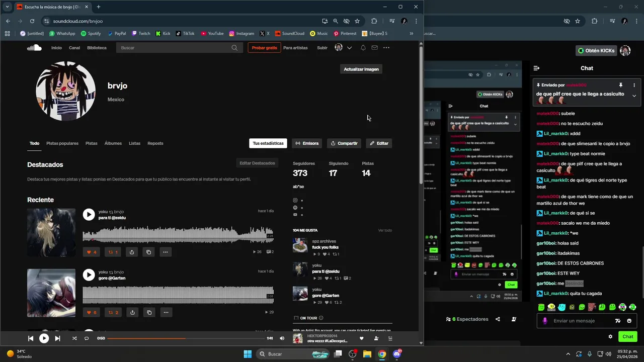This screenshot has width=644, height=362.
Task: Repost the track 'gore @Garten'
Action: coord(113,312)
